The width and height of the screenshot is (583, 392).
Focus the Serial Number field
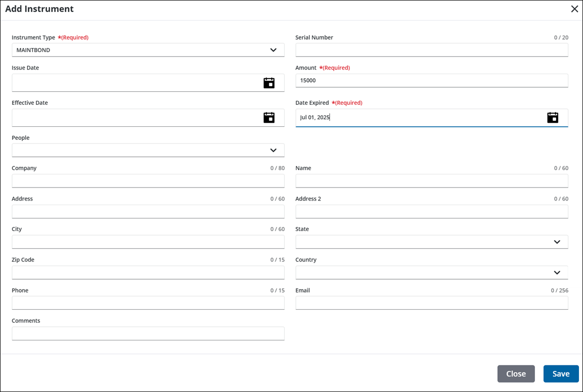pyautogui.click(x=431, y=50)
